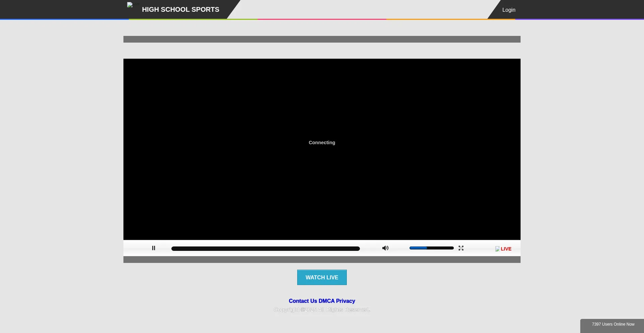
Task: Open the Login link in header
Action: coord(509,10)
